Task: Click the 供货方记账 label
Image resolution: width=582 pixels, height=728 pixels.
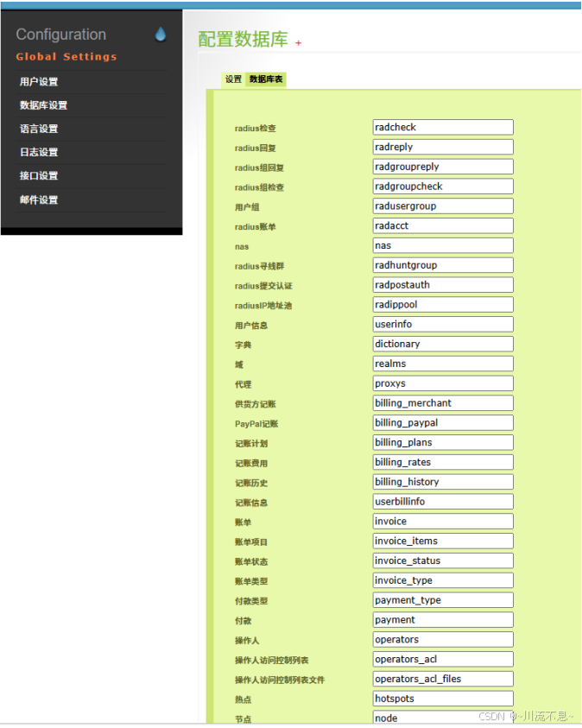Action: pos(256,404)
